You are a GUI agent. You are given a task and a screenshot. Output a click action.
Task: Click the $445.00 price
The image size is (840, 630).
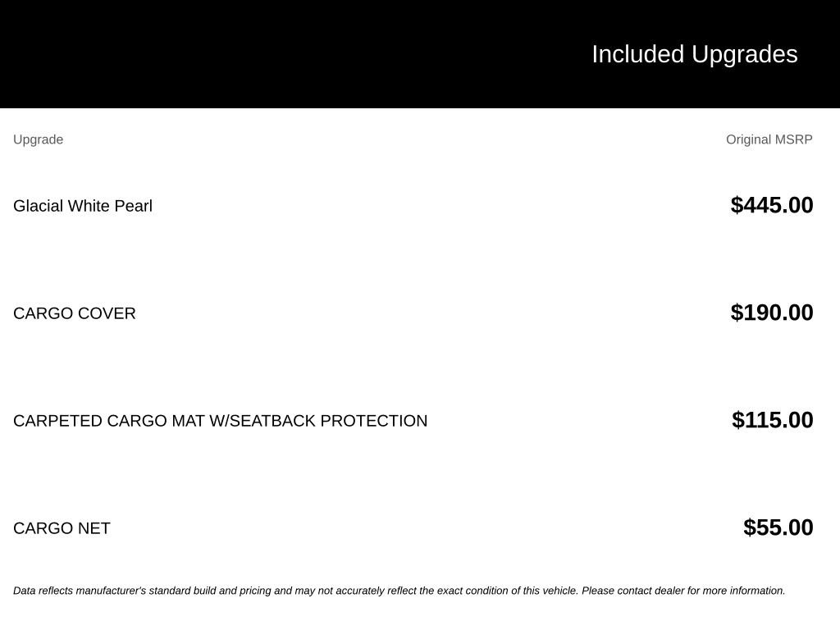pos(771,205)
